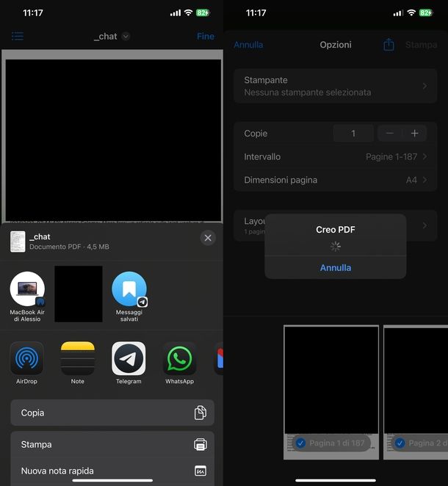Select the Note app icon

tap(78, 358)
